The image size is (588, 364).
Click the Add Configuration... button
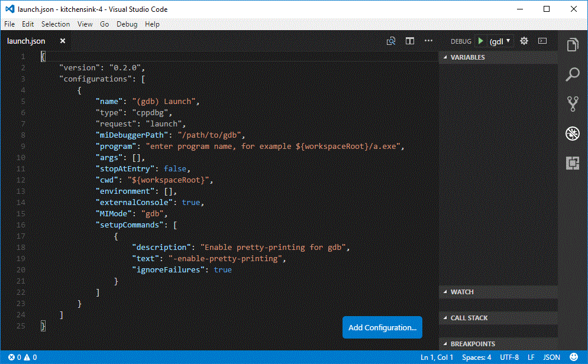tap(382, 327)
